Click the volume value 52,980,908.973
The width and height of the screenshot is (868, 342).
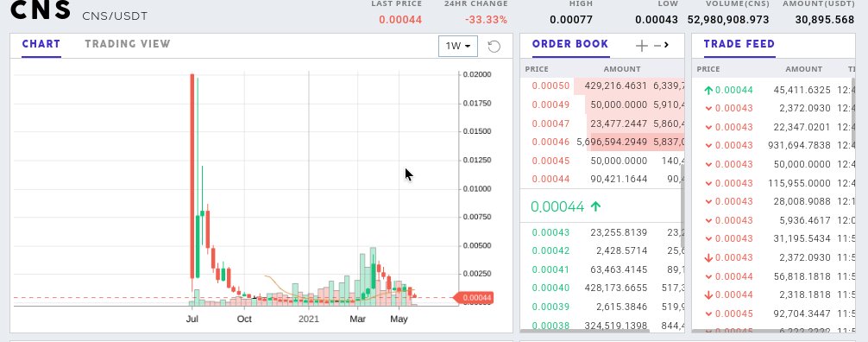click(728, 20)
